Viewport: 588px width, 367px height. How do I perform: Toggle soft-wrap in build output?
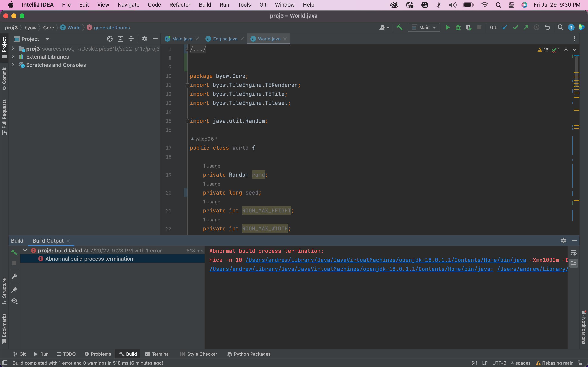(x=574, y=253)
